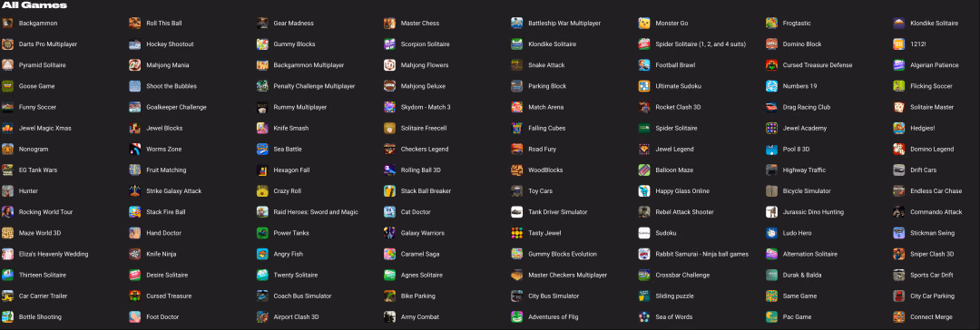Select Endless Car Chase link
Screen dimensions: 980x330
(x=936, y=191)
